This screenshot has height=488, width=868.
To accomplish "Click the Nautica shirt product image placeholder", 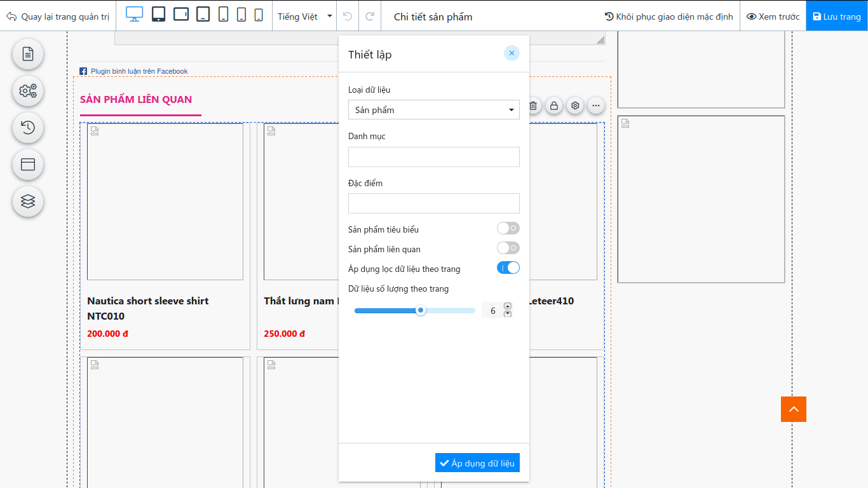I will click(165, 201).
